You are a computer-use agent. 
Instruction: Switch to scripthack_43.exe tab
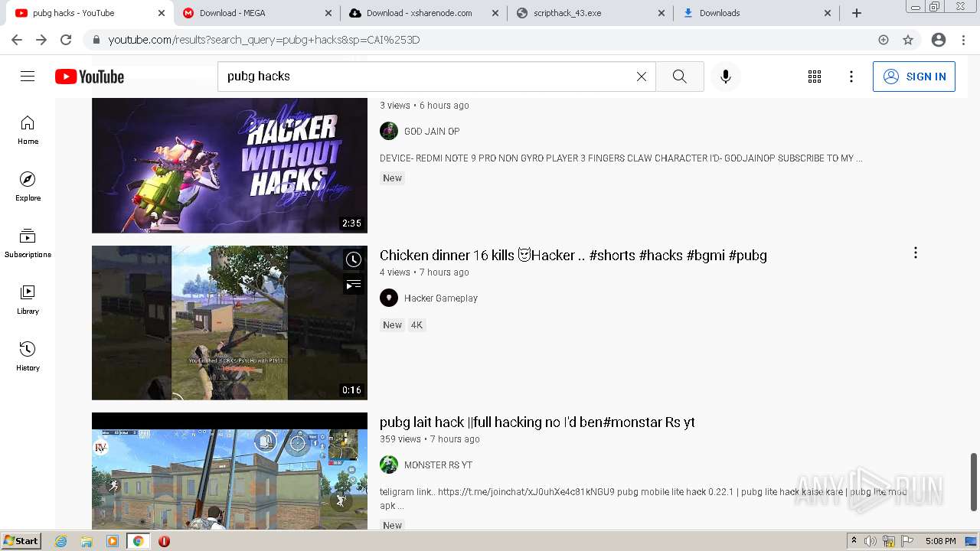[590, 13]
